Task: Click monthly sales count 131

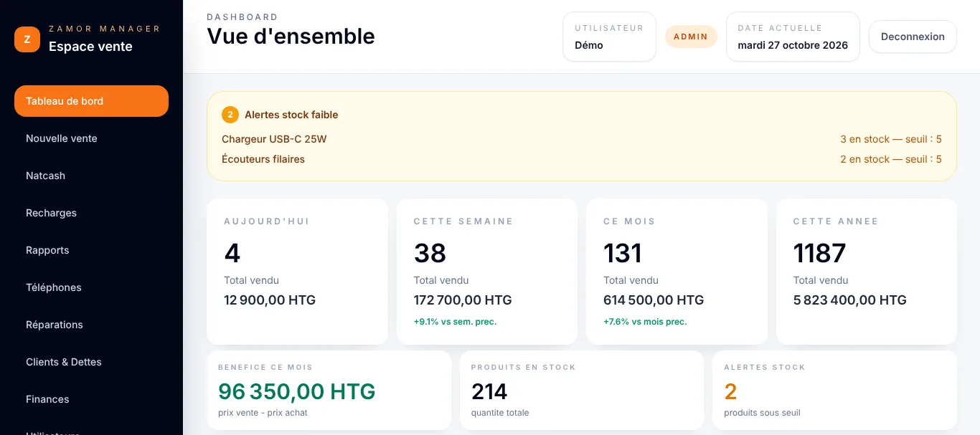Action: pos(622,254)
